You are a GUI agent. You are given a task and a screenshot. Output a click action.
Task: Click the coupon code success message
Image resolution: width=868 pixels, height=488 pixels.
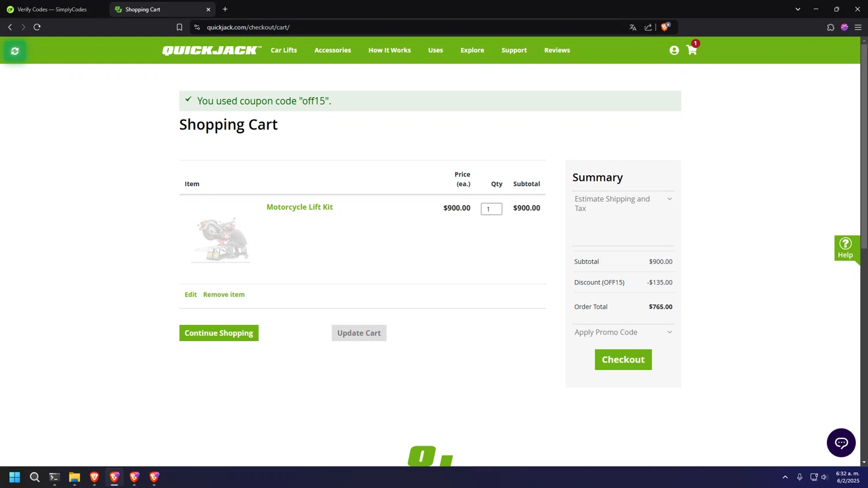(x=430, y=101)
